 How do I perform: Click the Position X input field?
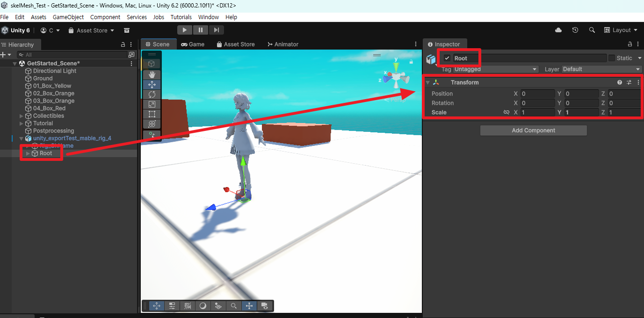(x=538, y=94)
